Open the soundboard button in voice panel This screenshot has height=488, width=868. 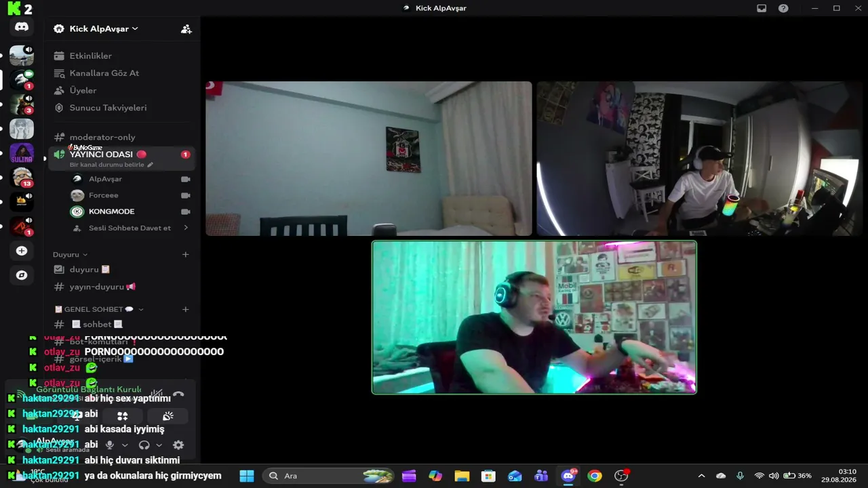pyautogui.click(x=167, y=415)
